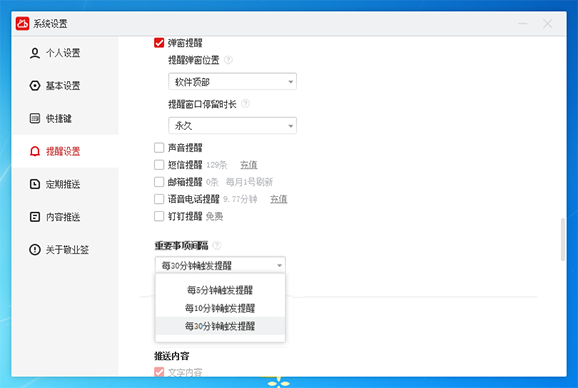Open 关于敬业签 sidebar tab
Screen dimensions: 578x388
click(x=65, y=250)
